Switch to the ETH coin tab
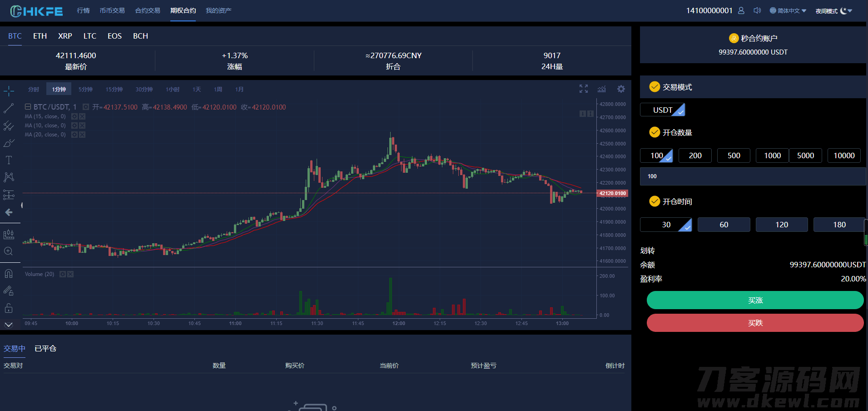The image size is (868, 411). [40, 36]
